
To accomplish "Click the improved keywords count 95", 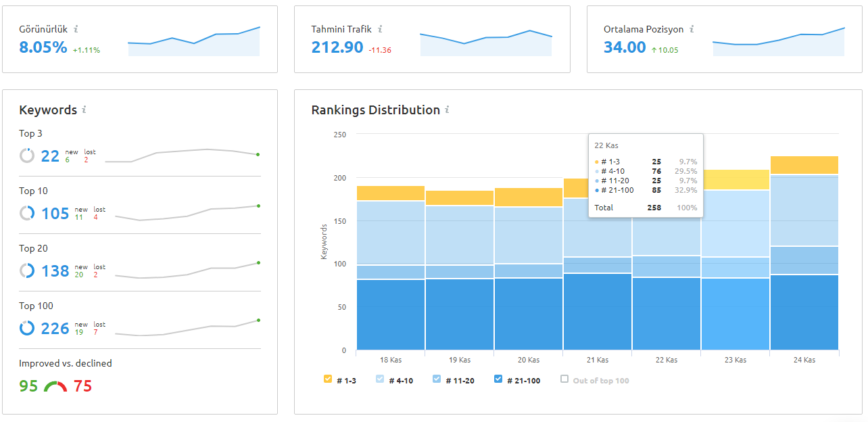I will point(28,386).
